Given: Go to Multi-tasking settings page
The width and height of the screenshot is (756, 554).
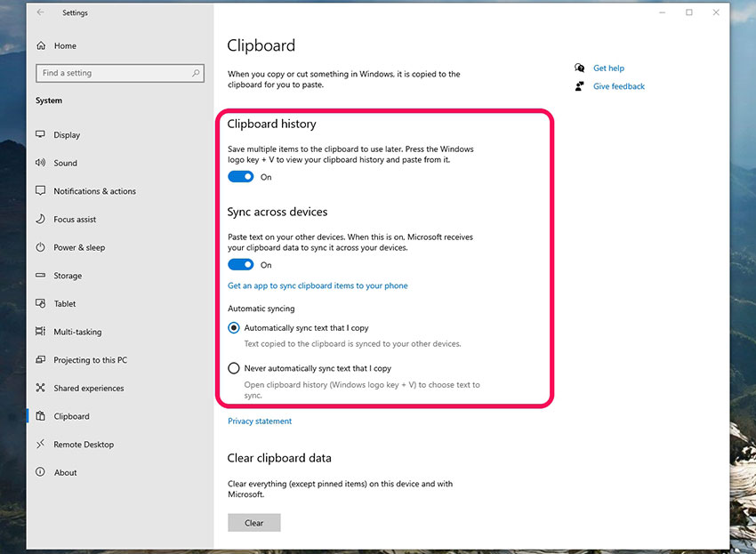Looking at the screenshot, I should pyautogui.click(x=77, y=332).
